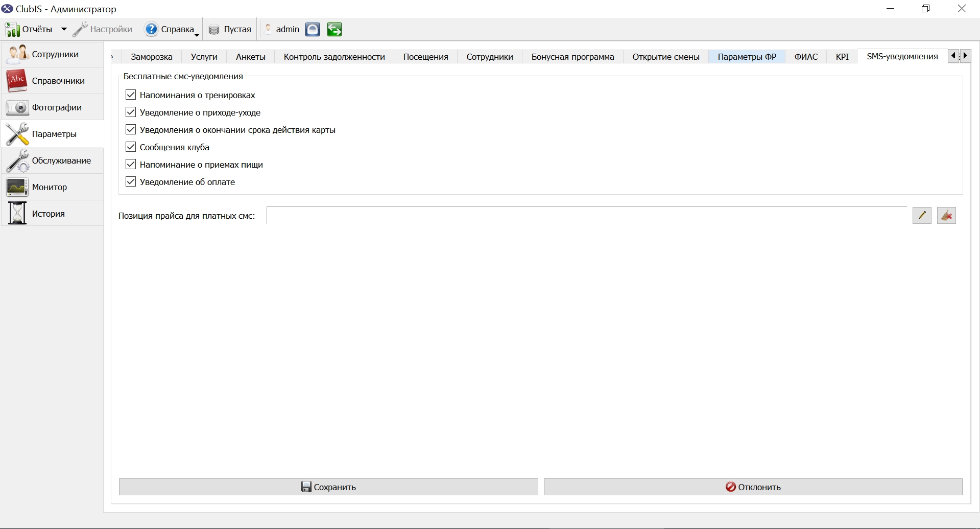Toggle the Сообщения клуба checkbox
The width and height of the screenshot is (980, 529).
click(x=131, y=147)
